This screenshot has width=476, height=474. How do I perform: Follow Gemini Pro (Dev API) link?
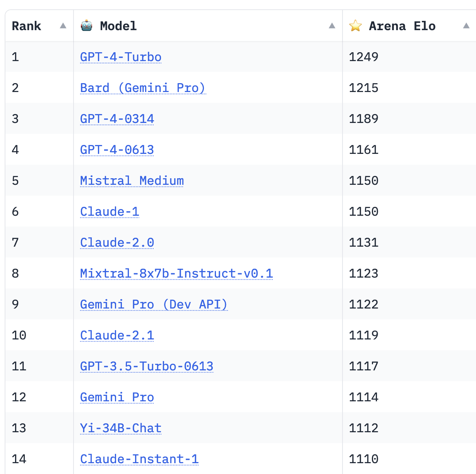pos(154,304)
